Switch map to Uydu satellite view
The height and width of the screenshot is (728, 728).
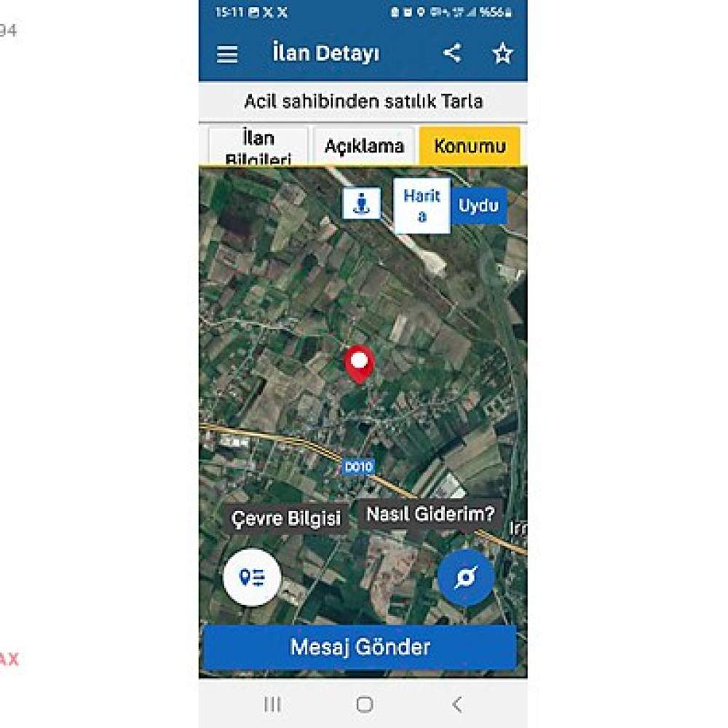tap(478, 205)
